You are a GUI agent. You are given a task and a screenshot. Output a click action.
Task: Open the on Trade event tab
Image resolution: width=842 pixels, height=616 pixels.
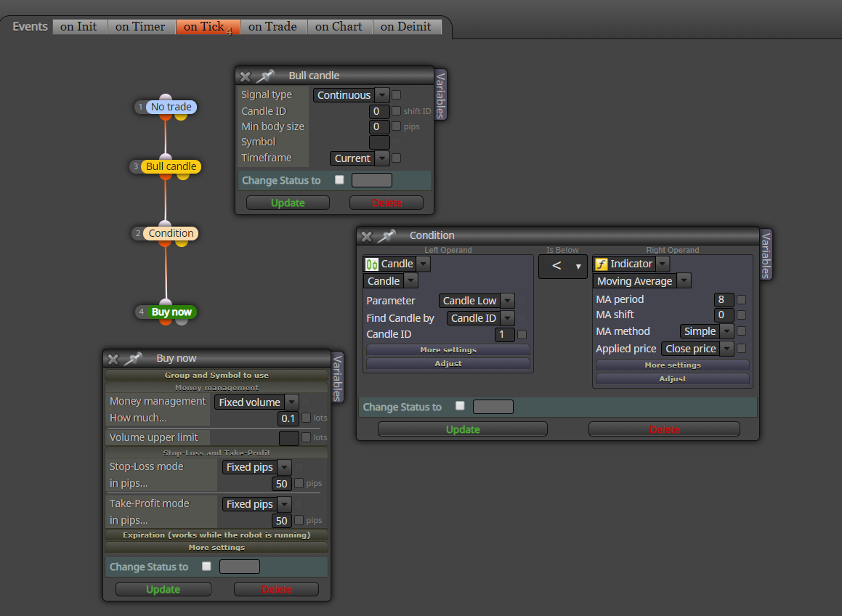click(x=272, y=26)
